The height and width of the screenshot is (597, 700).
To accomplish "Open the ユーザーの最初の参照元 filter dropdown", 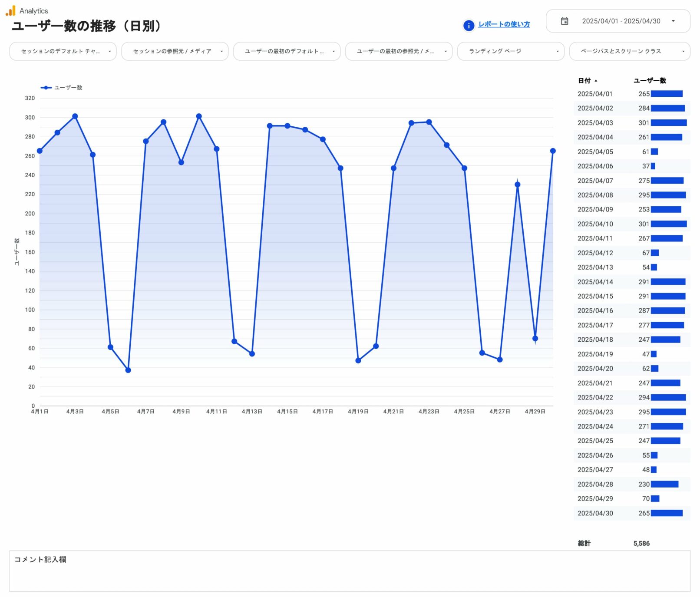I will [399, 51].
